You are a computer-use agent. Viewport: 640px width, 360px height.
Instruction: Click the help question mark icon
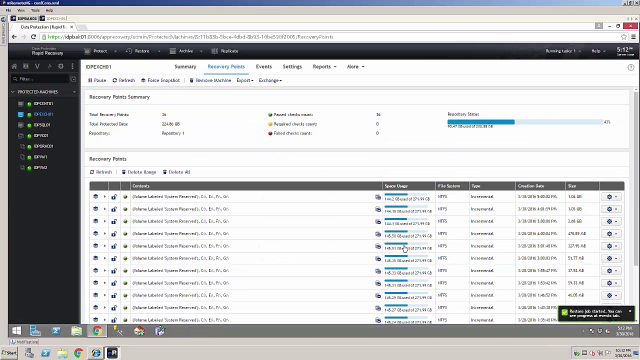pyautogui.click(x=631, y=67)
